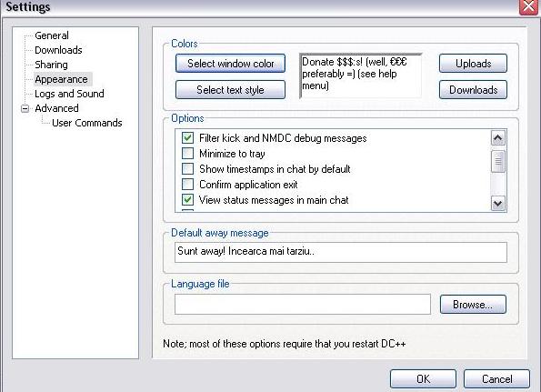541x392 pixels.
Task: Uncheck Filter kick and NMDC debug messages
Action: tap(187, 138)
